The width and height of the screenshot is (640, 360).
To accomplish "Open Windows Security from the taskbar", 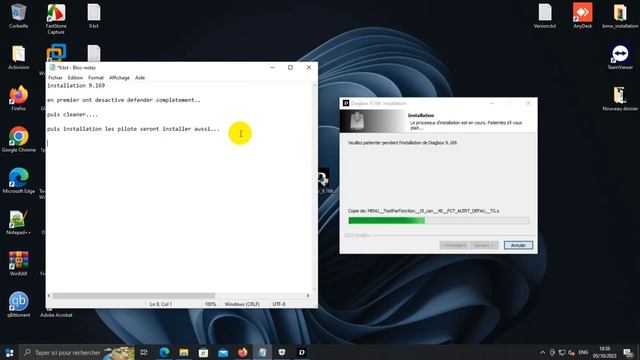I will (x=282, y=352).
